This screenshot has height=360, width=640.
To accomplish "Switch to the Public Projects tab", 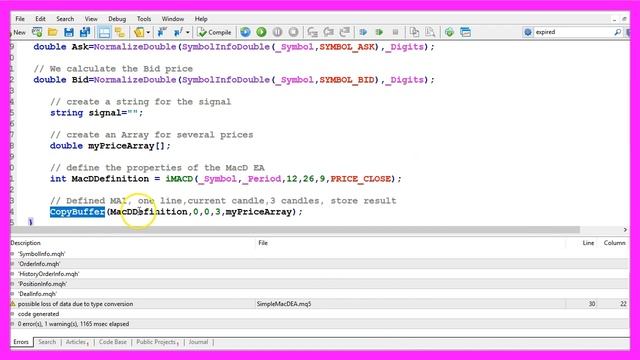I will point(157,342).
